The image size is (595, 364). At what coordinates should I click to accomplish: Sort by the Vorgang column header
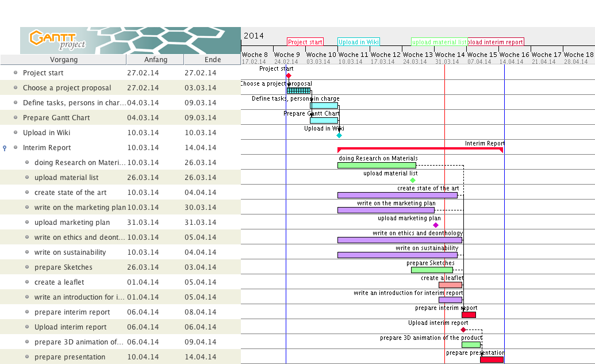point(63,60)
